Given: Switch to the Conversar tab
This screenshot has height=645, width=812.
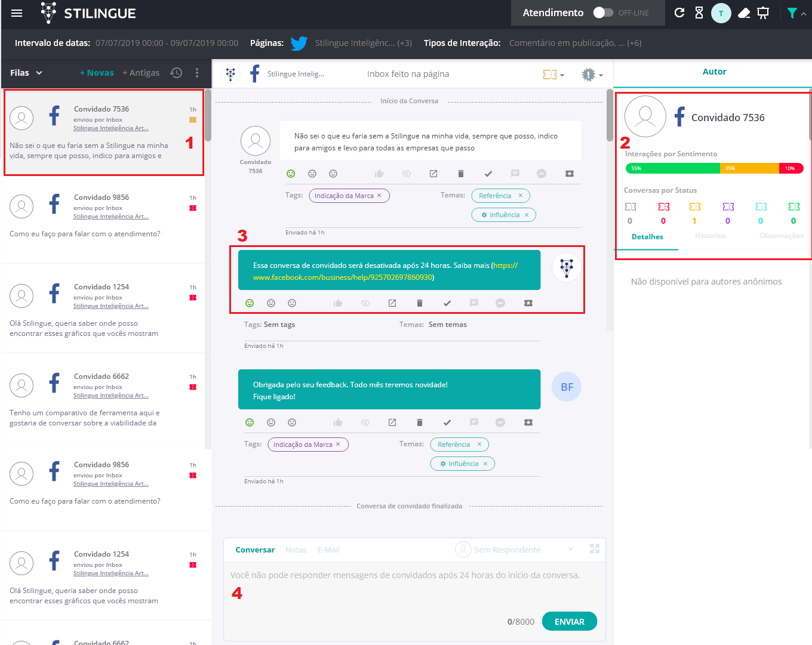Looking at the screenshot, I should (x=255, y=550).
